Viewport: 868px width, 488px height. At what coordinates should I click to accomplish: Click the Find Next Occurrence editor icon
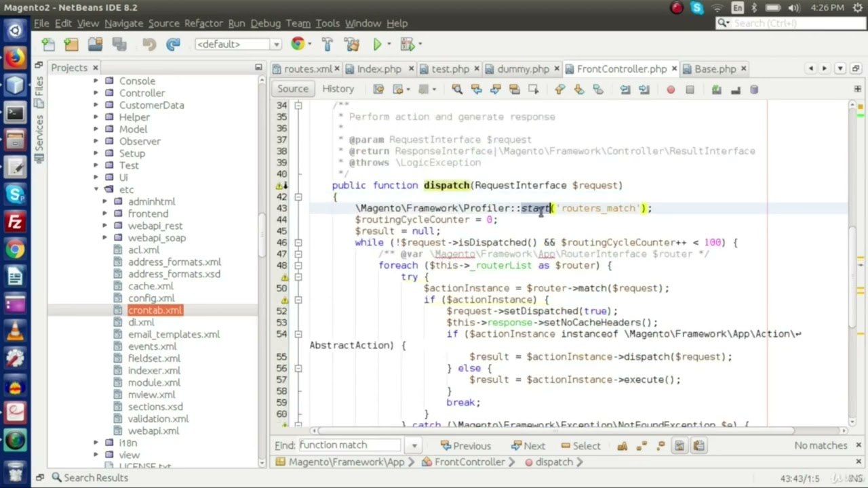(x=495, y=89)
